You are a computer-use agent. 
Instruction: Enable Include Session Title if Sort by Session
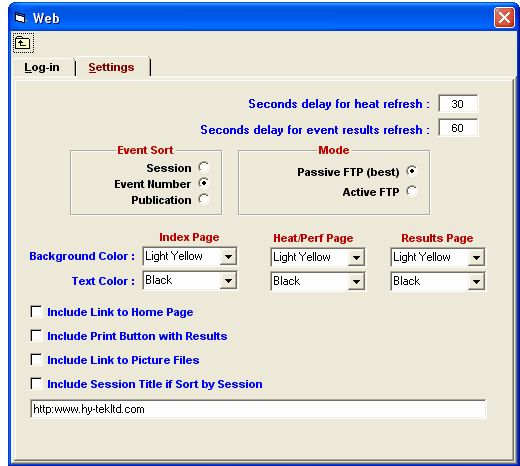pos(36,384)
